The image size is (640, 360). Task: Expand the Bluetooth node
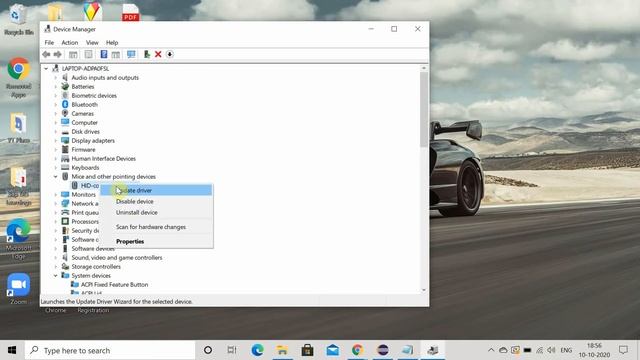pyautogui.click(x=56, y=104)
